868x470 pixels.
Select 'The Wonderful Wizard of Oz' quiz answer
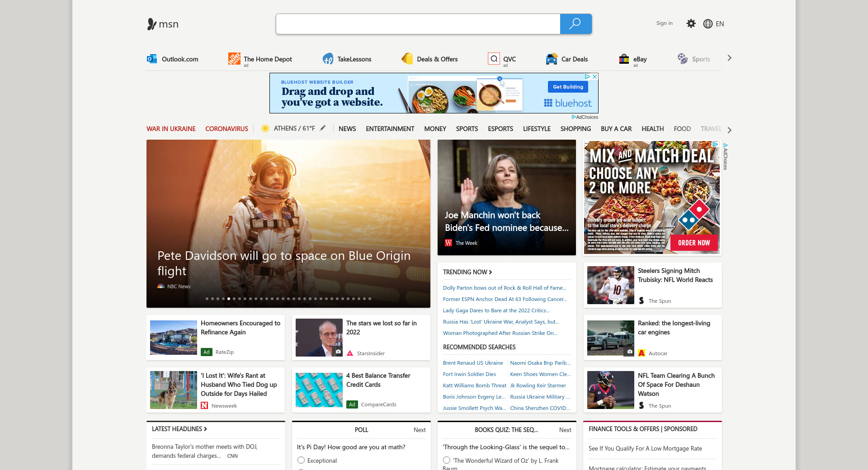point(447,460)
